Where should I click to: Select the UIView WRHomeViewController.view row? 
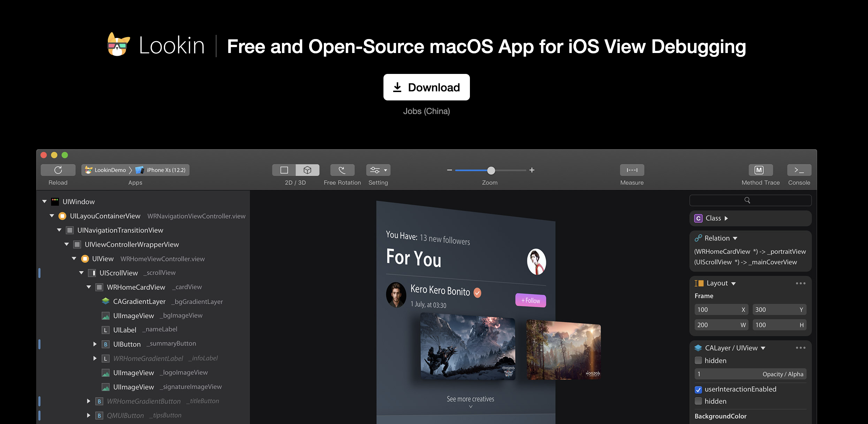(x=144, y=259)
